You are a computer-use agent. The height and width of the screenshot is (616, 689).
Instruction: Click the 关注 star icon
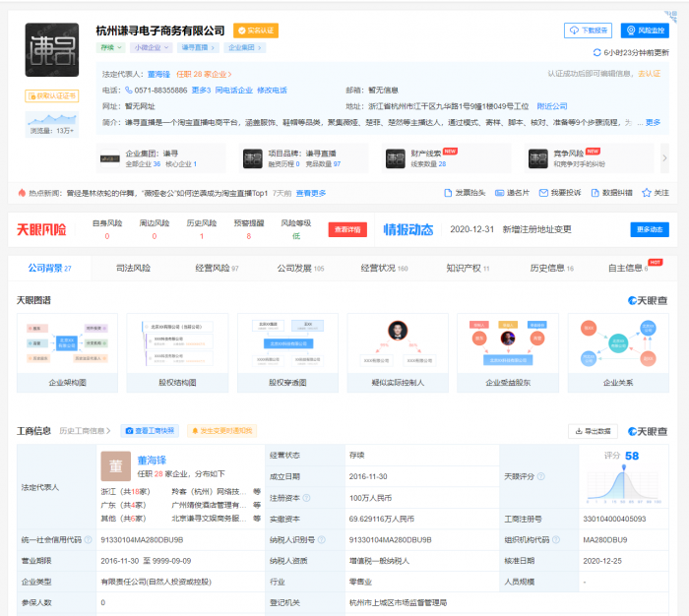(x=647, y=193)
